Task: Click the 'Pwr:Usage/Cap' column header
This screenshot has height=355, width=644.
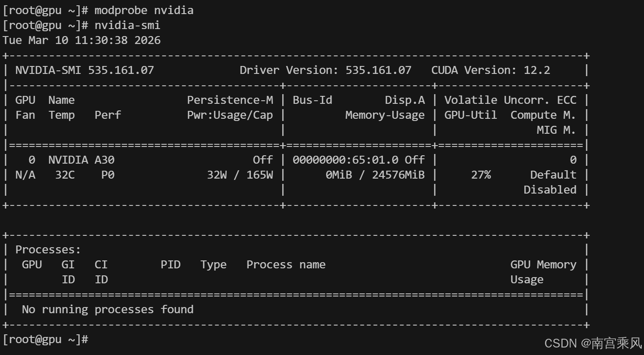Action: click(x=230, y=115)
